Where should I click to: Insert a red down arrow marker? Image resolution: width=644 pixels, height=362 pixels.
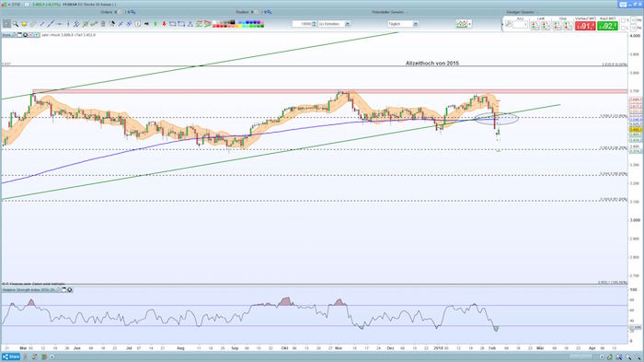coord(164,24)
